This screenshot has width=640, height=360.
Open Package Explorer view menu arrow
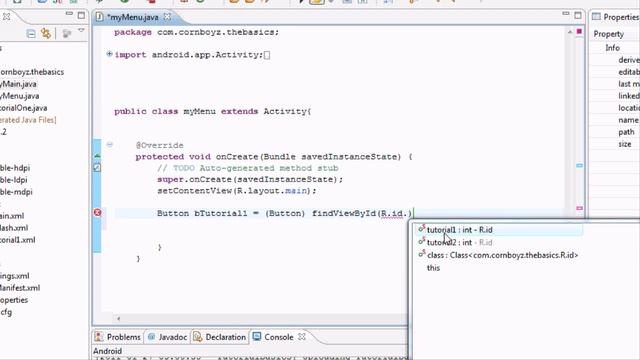81,31
